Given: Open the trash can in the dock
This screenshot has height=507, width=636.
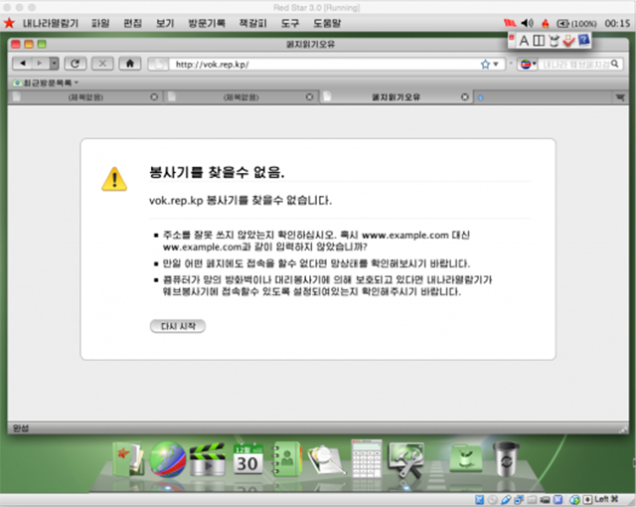Looking at the screenshot, I should [x=505, y=460].
